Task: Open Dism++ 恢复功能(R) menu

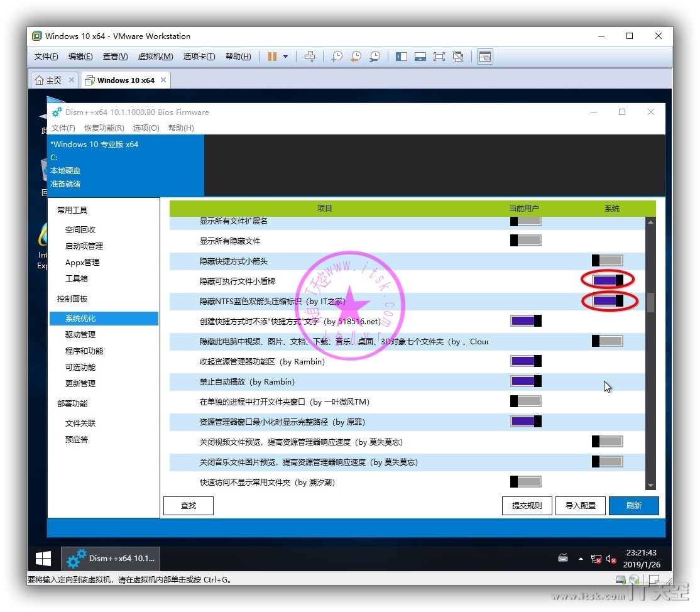Action: [x=104, y=128]
